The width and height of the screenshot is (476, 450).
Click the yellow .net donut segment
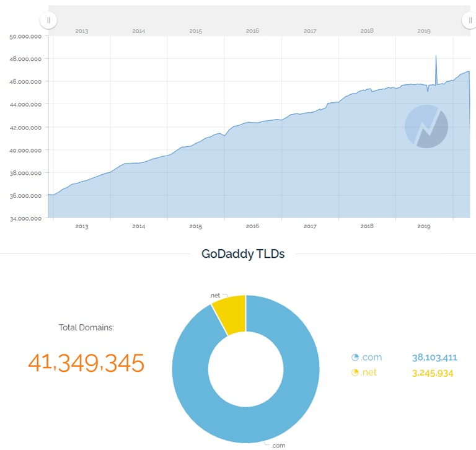click(x=232, y=314)
